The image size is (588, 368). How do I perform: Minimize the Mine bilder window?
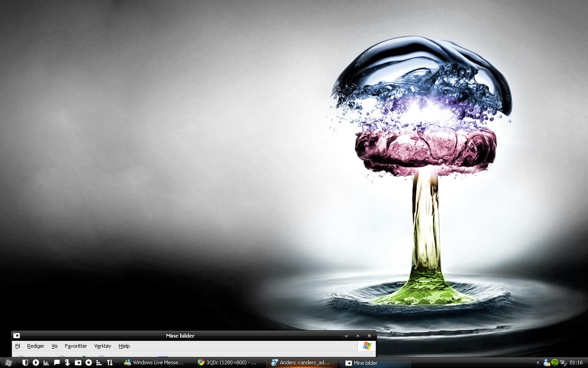[346, 336]
